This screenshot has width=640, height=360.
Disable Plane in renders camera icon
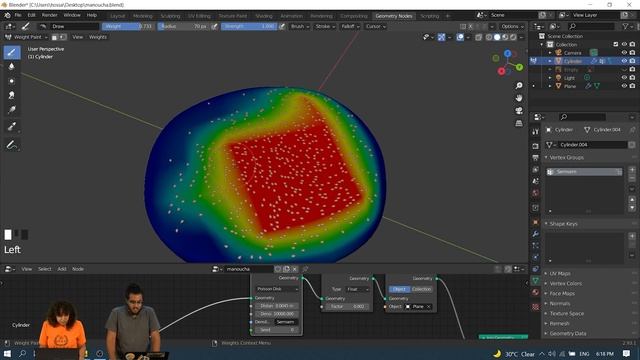pos(632,86)
